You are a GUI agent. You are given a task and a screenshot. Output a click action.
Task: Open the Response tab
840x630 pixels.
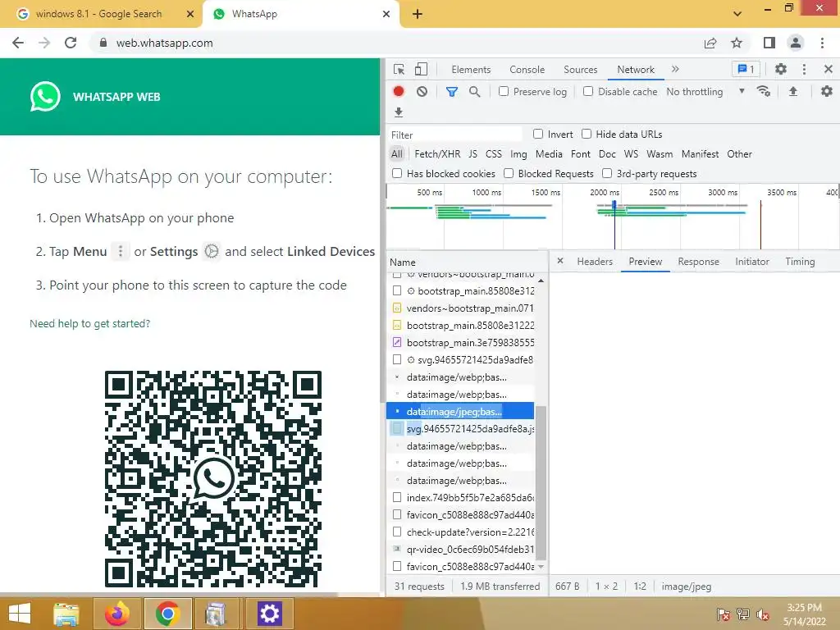pyautogui.click(x=698, y=262)
